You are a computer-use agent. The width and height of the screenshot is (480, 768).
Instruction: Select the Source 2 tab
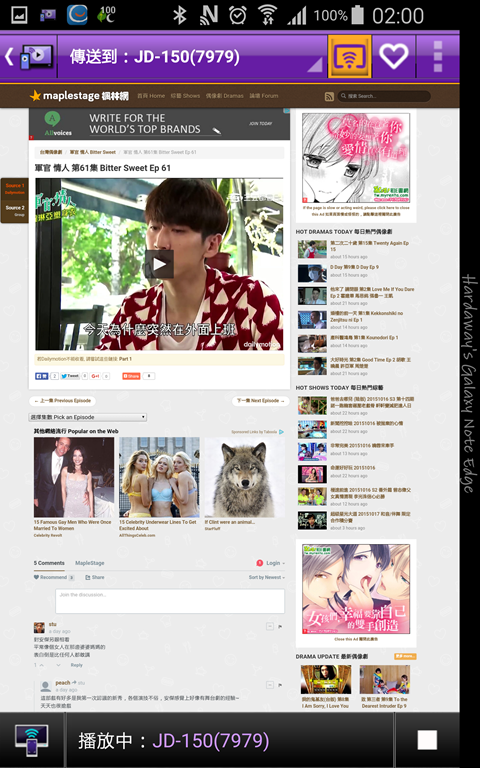click(x=15, y=211)
